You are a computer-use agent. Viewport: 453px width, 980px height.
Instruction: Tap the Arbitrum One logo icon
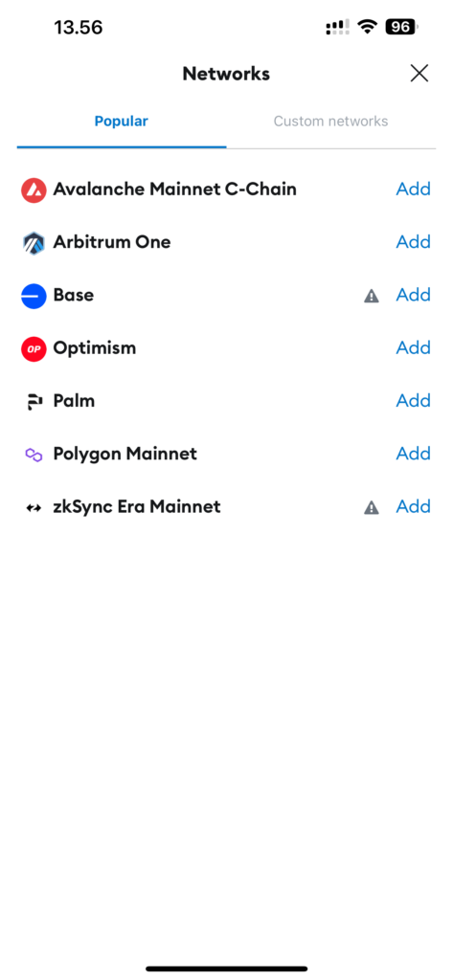click(x=34, y=242)
